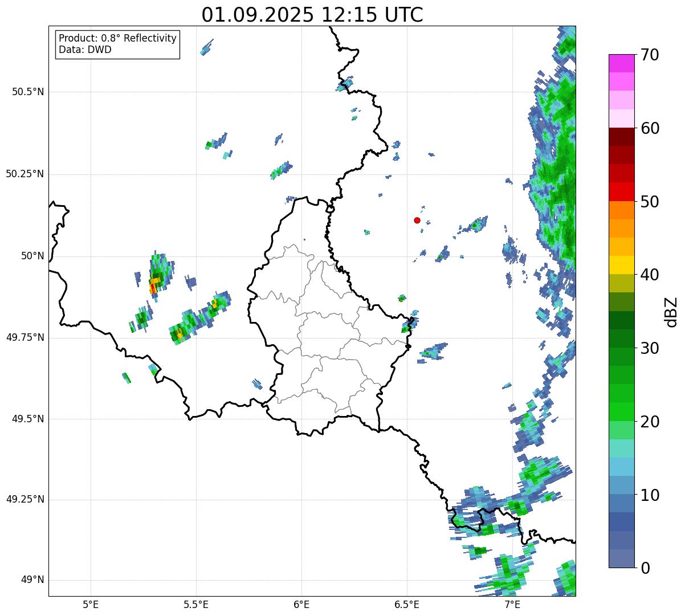
Task: Click the 7°E longitude label
Action: pos(512,604)
